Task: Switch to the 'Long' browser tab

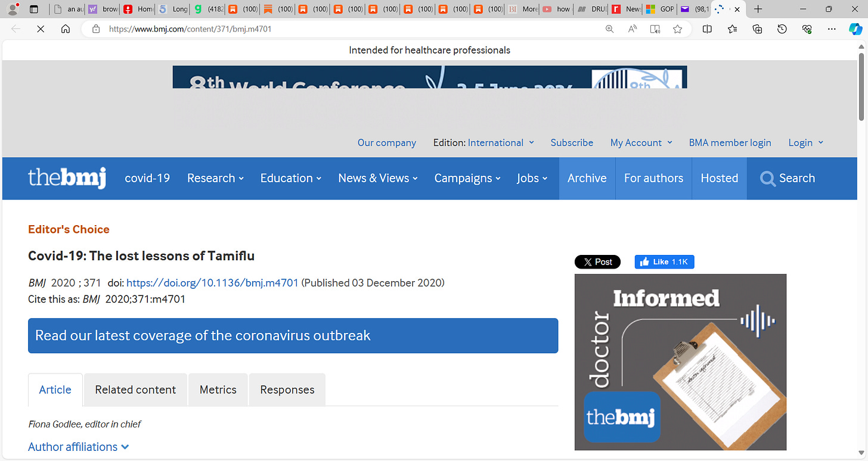Action: (172, 9)
